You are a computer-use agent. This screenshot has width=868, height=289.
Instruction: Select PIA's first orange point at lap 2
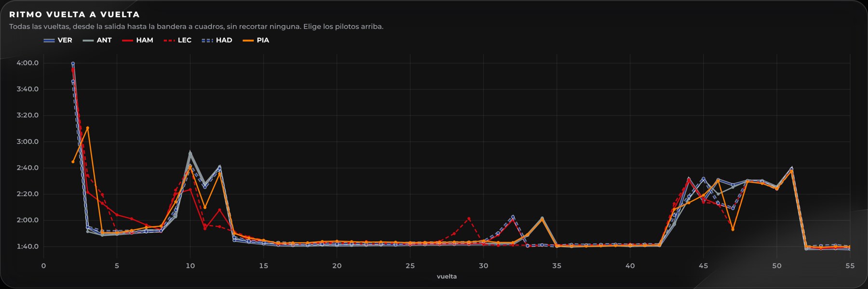(73, 162)
